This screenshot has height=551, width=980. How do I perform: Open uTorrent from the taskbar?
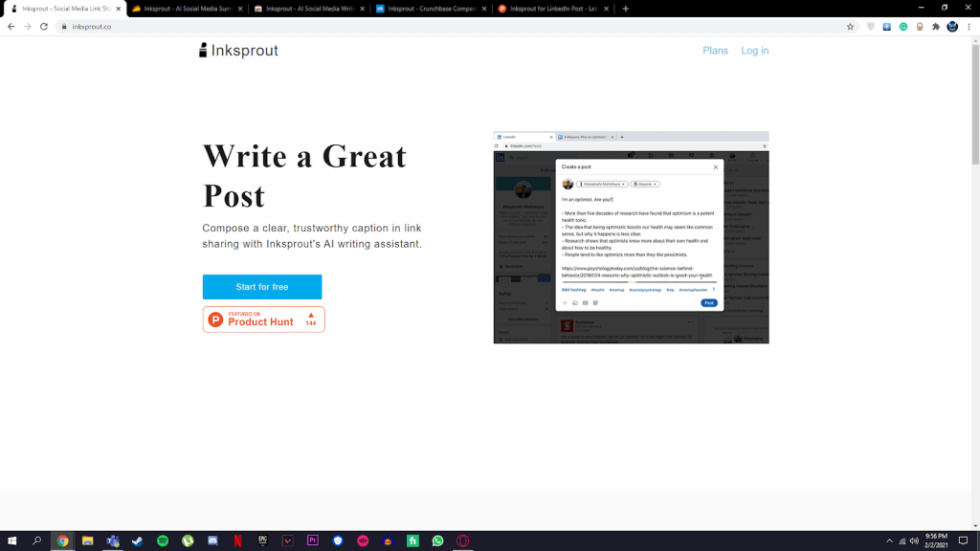point(188,541)
